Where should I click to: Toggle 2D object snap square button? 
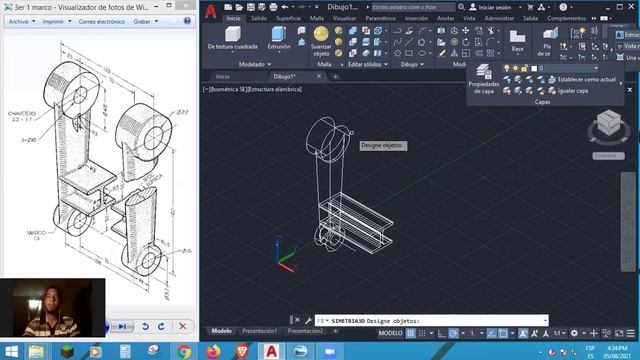[x=503, y=333]
